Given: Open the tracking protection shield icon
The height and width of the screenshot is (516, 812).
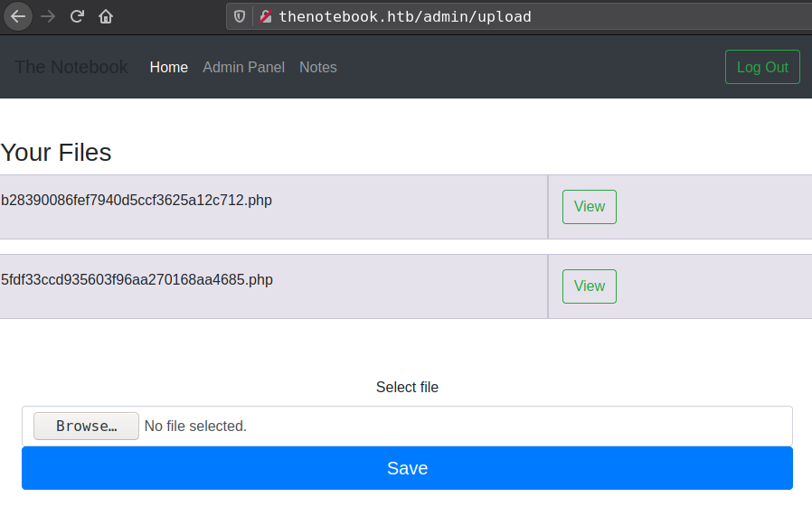Looking at the screenshot, I should coord(240,16).
